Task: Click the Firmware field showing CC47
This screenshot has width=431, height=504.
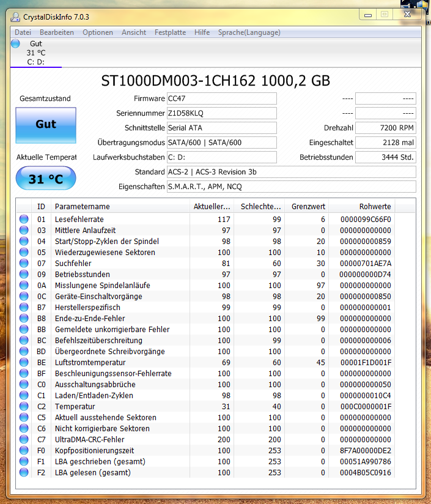Action: (221, 98)
